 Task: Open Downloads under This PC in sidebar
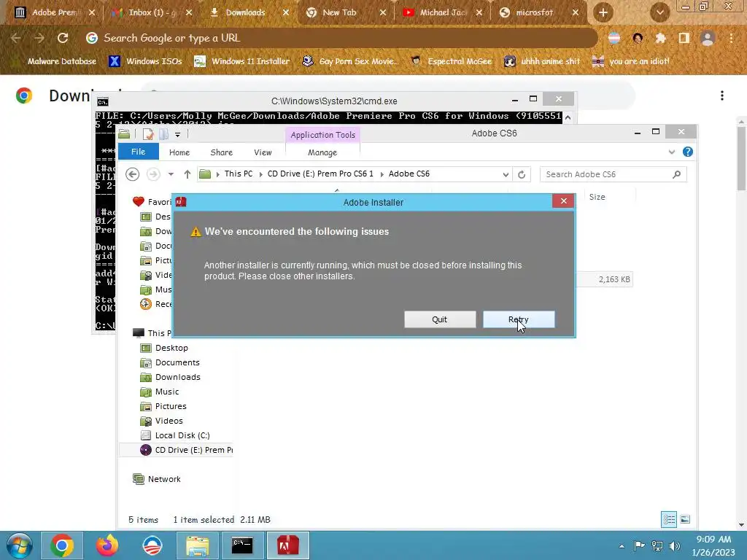pyautogui.click(x=178, y=377)
